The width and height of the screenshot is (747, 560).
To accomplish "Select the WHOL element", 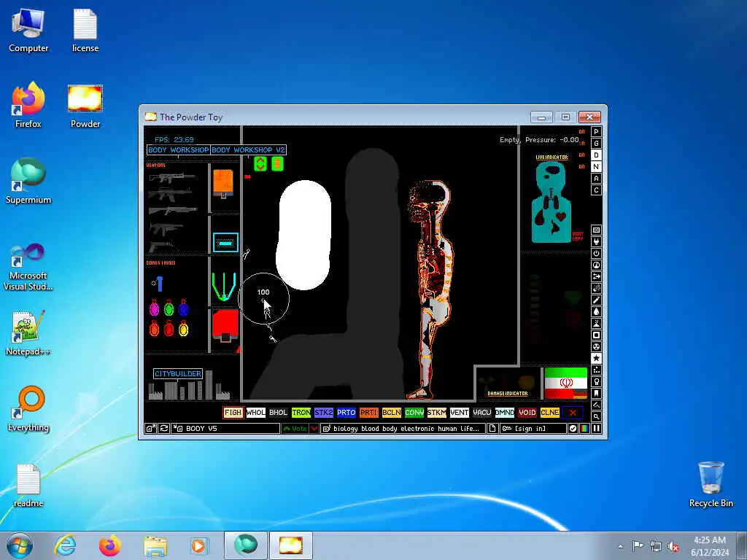I will click(256, 413).
